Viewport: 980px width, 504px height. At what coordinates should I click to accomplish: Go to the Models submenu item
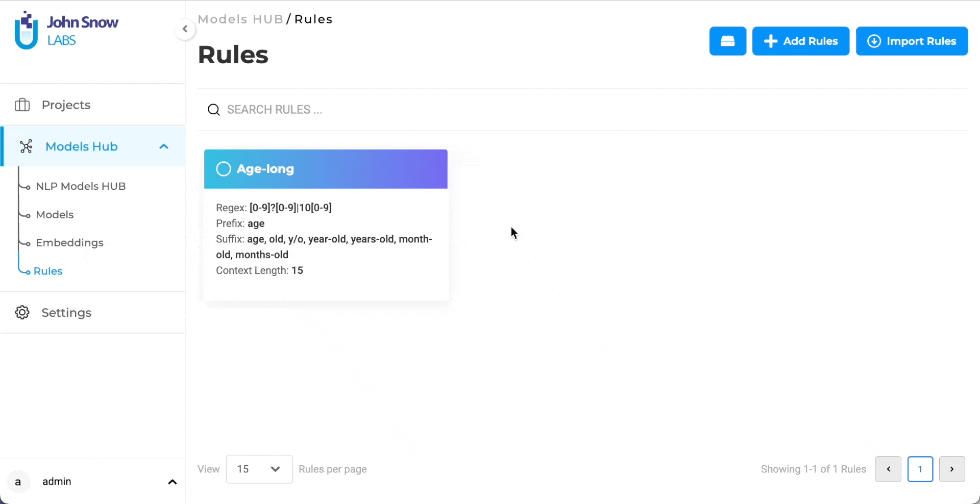coord(55,215)
